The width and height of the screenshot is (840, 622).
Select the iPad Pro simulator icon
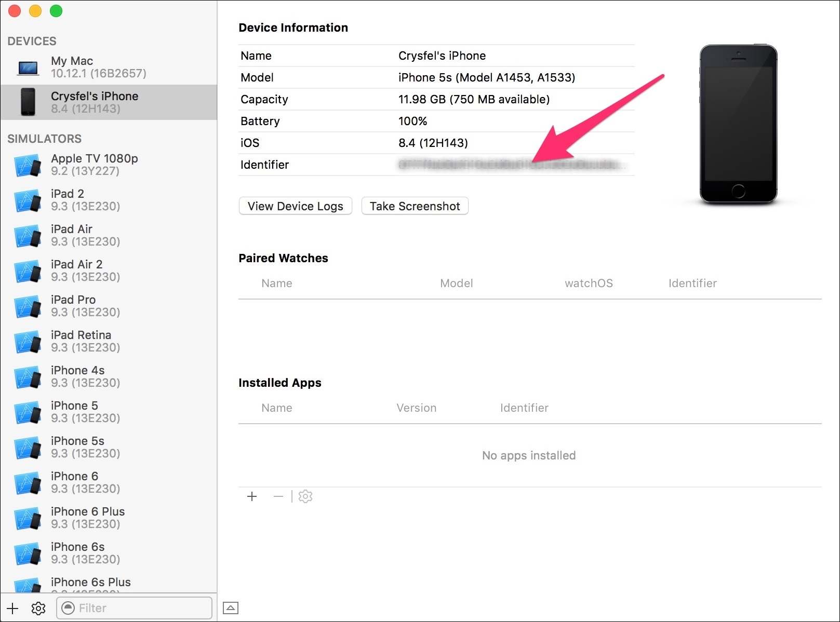[x=28, y=306]
